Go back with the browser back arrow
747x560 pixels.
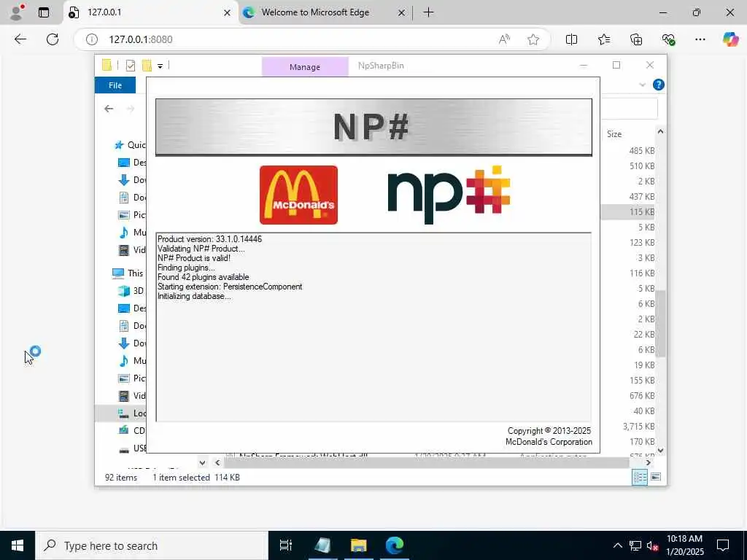click(20, 39)
